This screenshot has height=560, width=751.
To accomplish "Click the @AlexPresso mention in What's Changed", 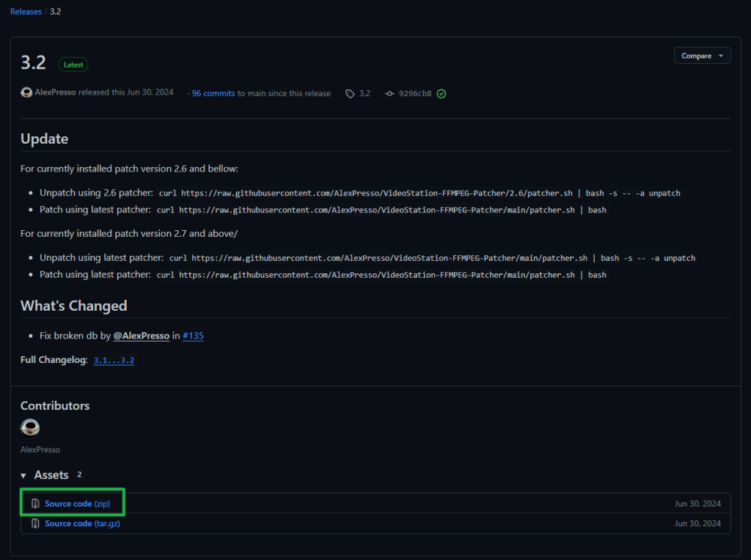I will (x=141, y=336).
